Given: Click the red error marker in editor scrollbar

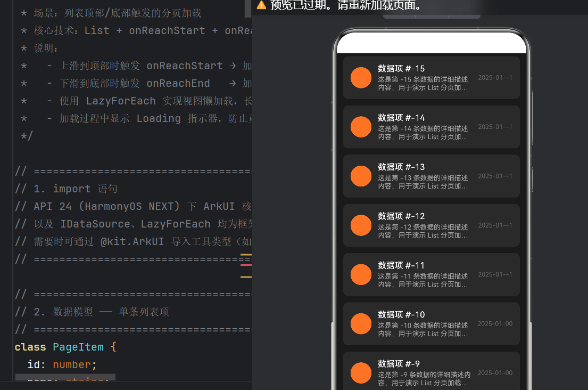Looking at the screenshot, I should coord(246,265).
